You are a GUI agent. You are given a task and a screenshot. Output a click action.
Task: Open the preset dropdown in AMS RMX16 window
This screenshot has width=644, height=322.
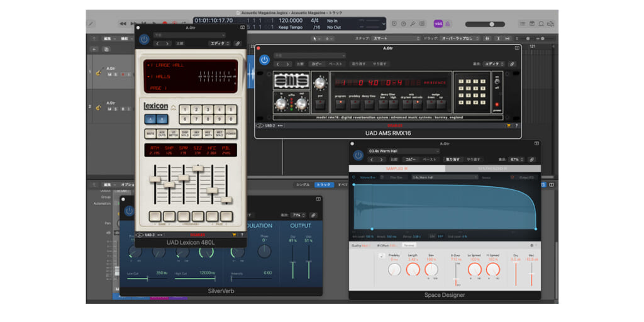click(x=309, y=55)
